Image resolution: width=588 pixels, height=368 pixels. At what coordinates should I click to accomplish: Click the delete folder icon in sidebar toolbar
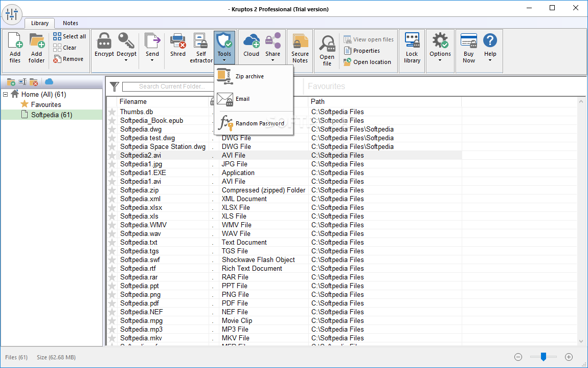(34, 82)
